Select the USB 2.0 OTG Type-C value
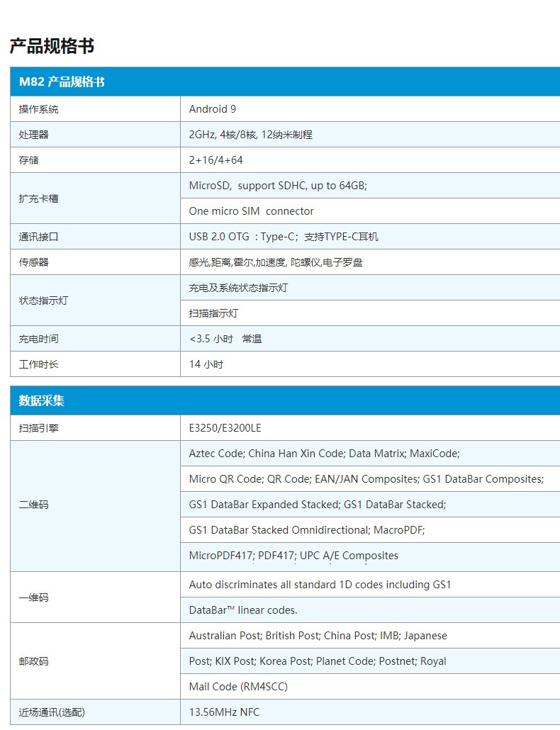Screen dimensions: 560x730 pyautogui.click(x=284, y=237)
